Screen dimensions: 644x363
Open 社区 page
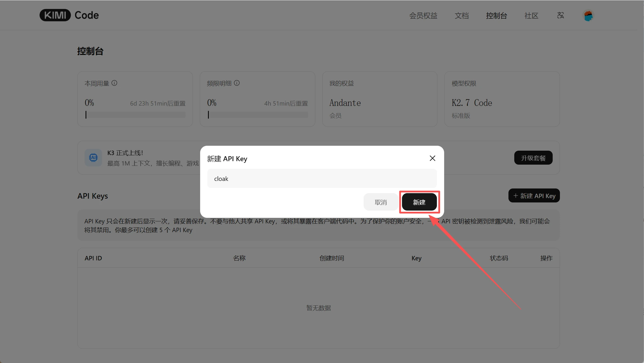click(x=531, y=16)
